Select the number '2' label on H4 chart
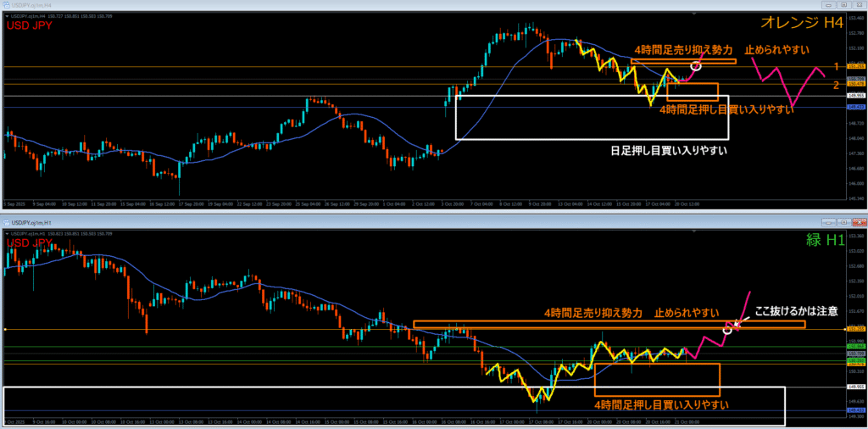The height and width of the screenshot is (429, 868). 835,84
